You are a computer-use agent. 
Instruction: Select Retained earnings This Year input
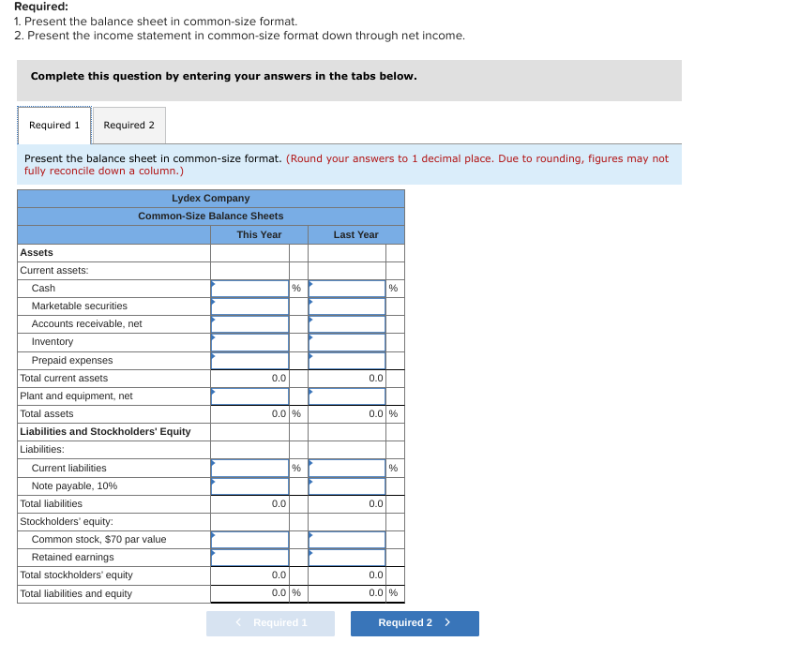(x=249, y=557)
